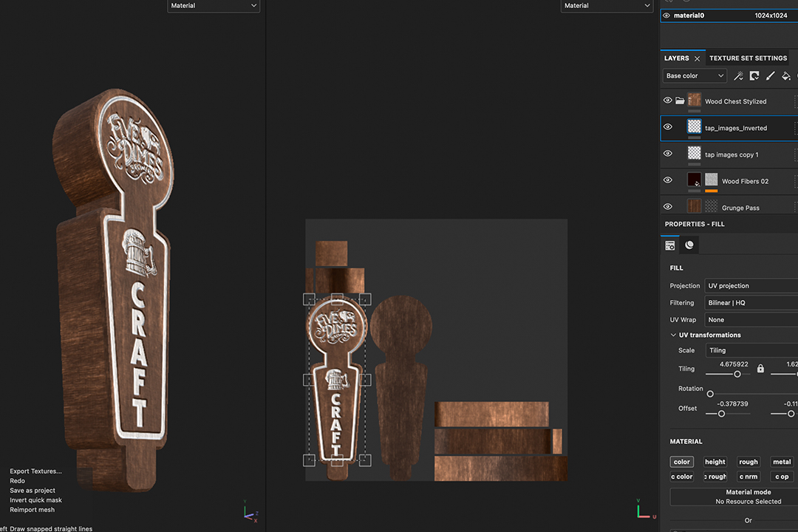Click 'Invert quick mask' text in viewport
This screenshot has width=798, height=532.
(x=35, y=500)
